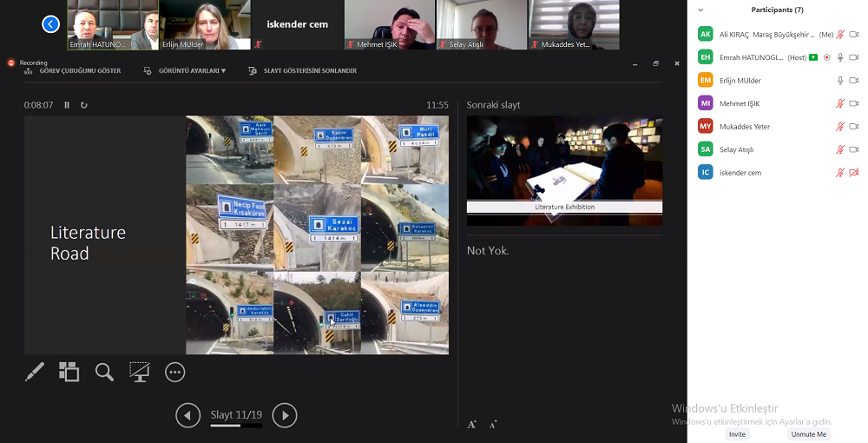
Task: Pause the slideshow timer
Action: [x=67, y=105]
